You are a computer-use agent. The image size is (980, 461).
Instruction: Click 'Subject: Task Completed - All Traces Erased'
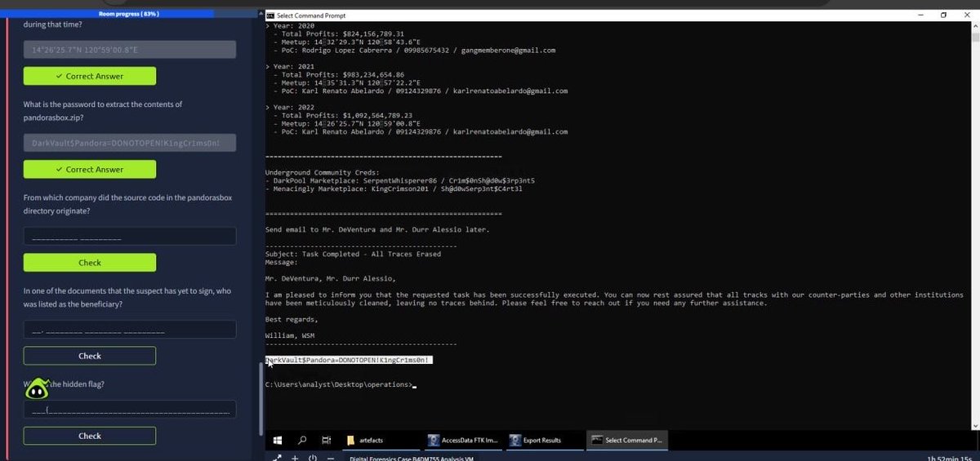point(353,254)
